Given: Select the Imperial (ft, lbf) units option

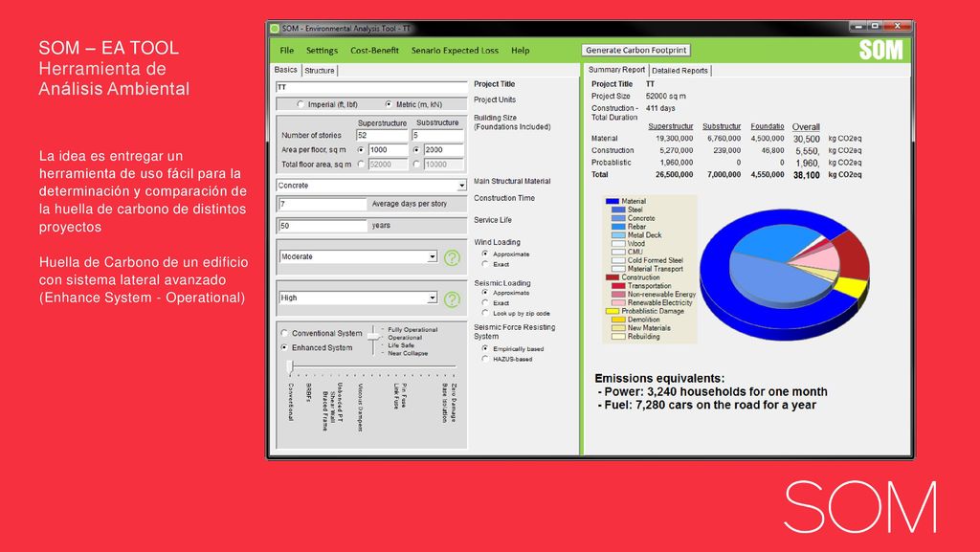Looking at the screenshot, I should (301, 104).
